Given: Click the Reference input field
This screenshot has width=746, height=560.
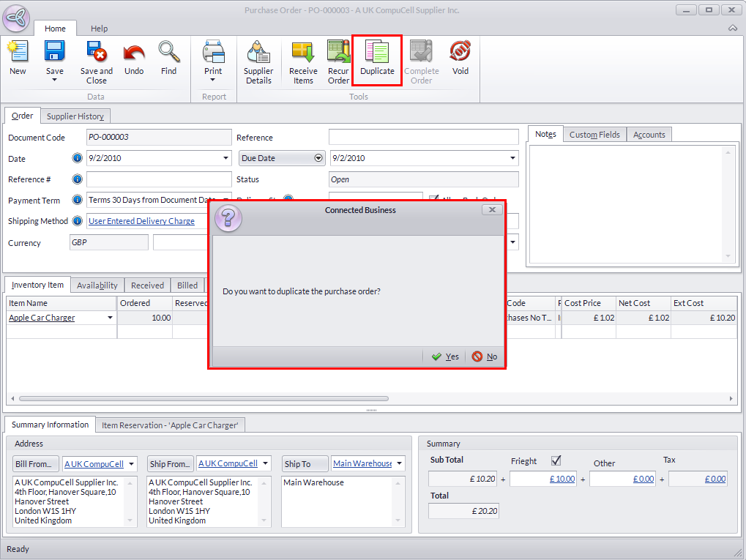Looking at the screenshot, I should 423,138.
